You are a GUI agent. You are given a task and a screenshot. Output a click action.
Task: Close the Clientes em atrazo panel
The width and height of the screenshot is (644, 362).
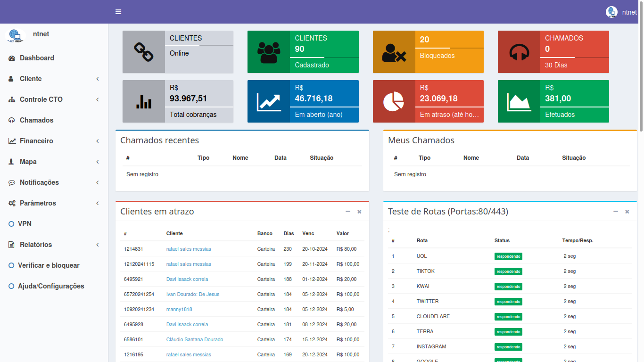[x=359, y=212]
